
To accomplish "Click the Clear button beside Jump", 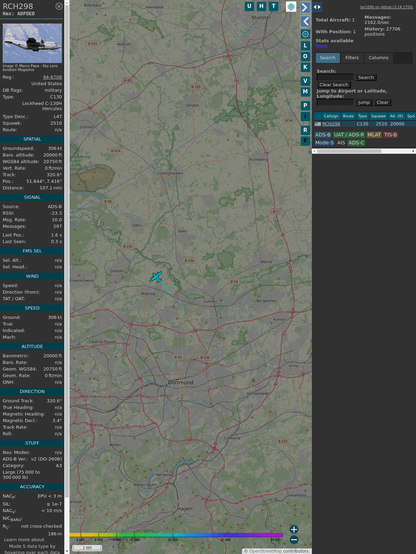I will (382, 102).
